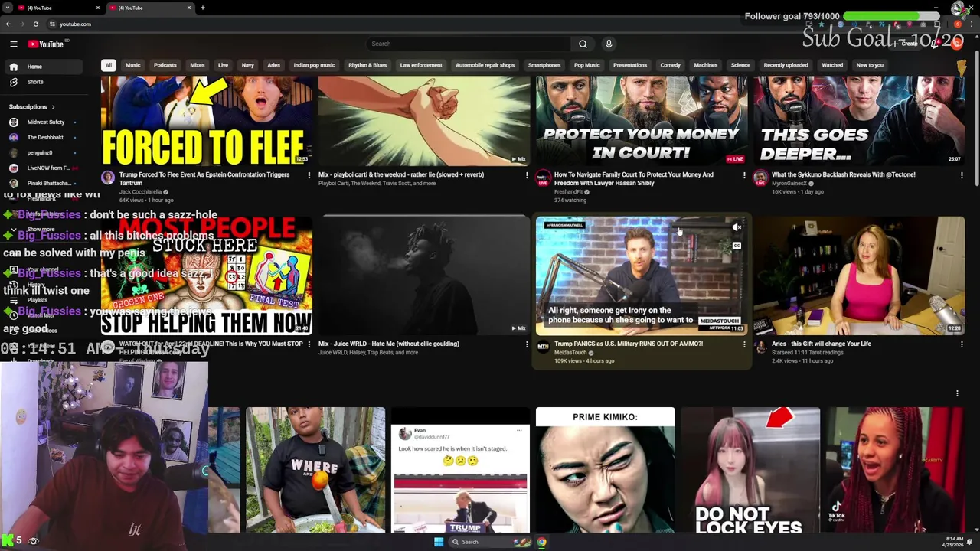Screen dimensions: 980x551
Task: Open the Juice WRLD mix thumbnail
Action: (x=424, y=275)
